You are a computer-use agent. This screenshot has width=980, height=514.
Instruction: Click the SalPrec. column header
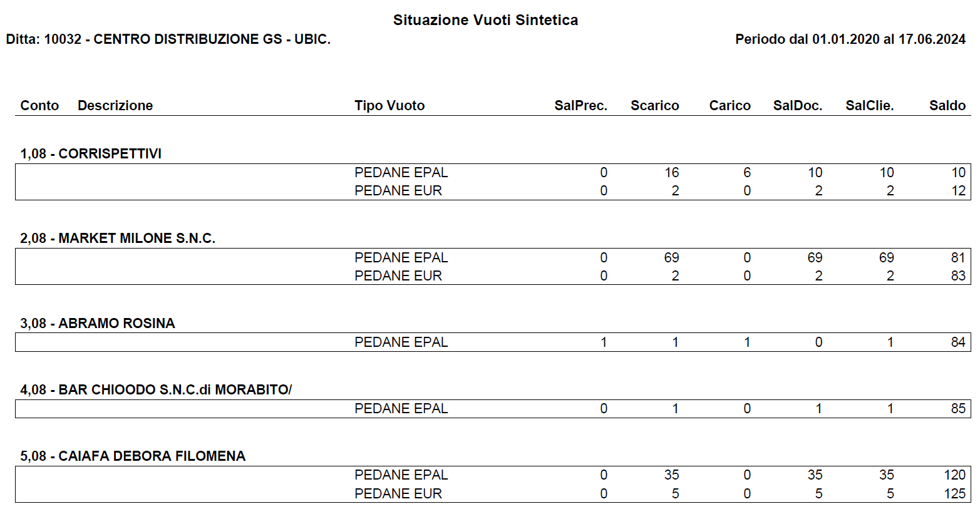pos(580,105)
